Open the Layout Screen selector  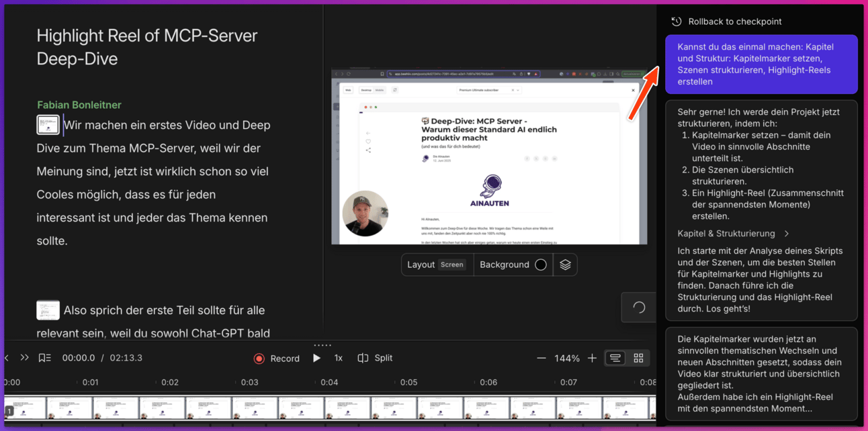437,265
